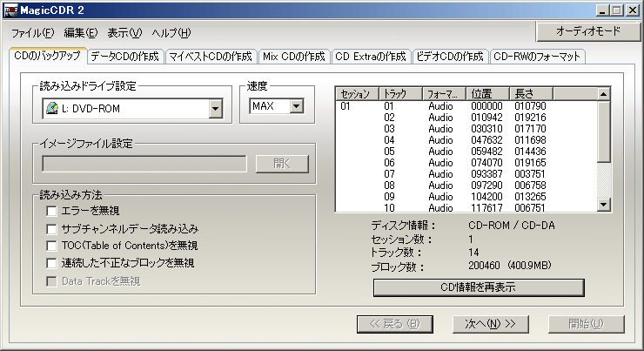Select track 10 row at position 117617

tap(466, 207)
